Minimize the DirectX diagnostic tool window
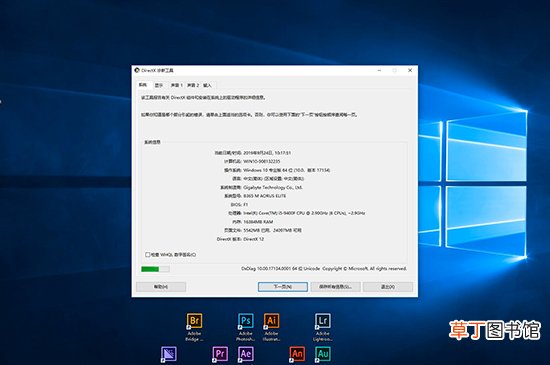The height and width of the screenshot is (365, 550). pyautogui.click(x=379, y=70)
